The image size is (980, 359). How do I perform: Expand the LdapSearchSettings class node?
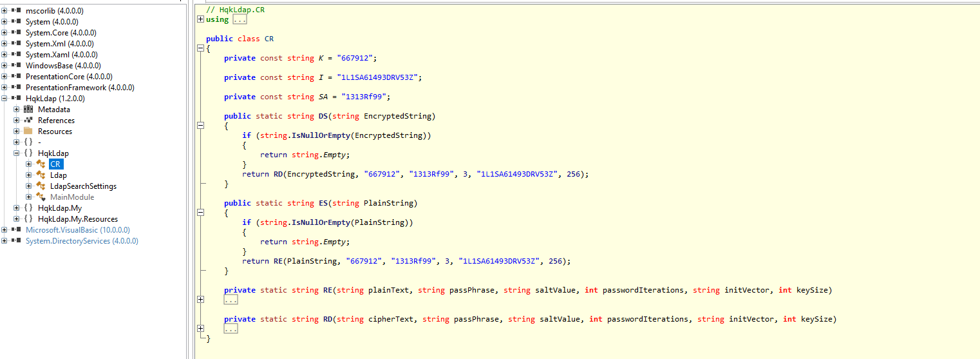pyautogui.click(x=29, y=186)
